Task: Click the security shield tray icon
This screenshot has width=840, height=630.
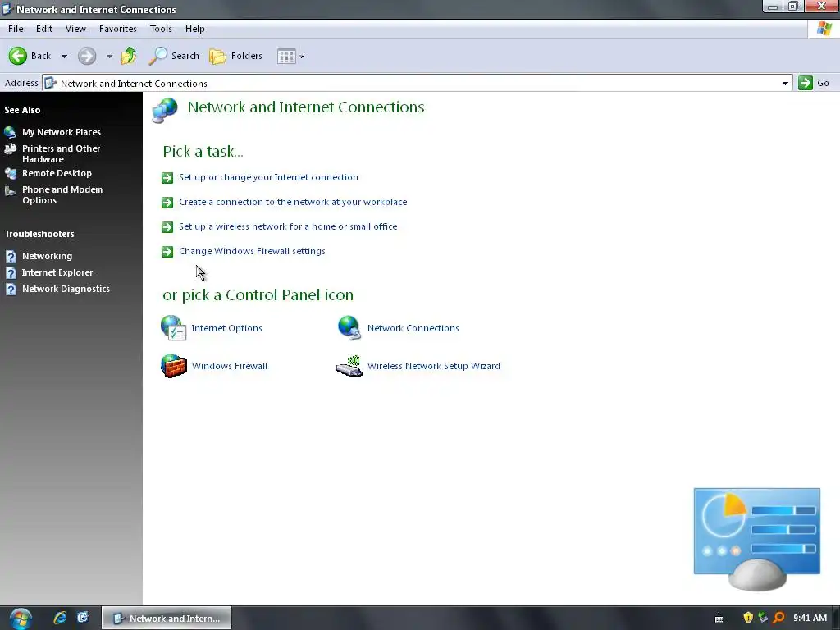Action: point(748,619)
